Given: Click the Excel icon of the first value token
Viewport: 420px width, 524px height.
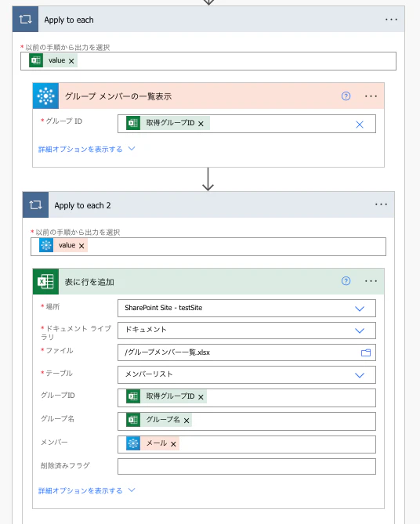Looking at the screenshot, I should 36,60.
